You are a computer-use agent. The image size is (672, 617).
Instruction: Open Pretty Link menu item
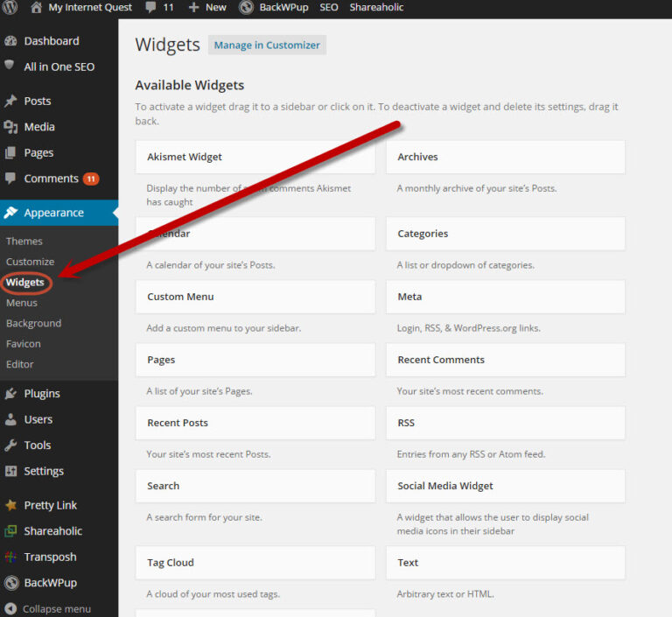(x=51, y=506)
